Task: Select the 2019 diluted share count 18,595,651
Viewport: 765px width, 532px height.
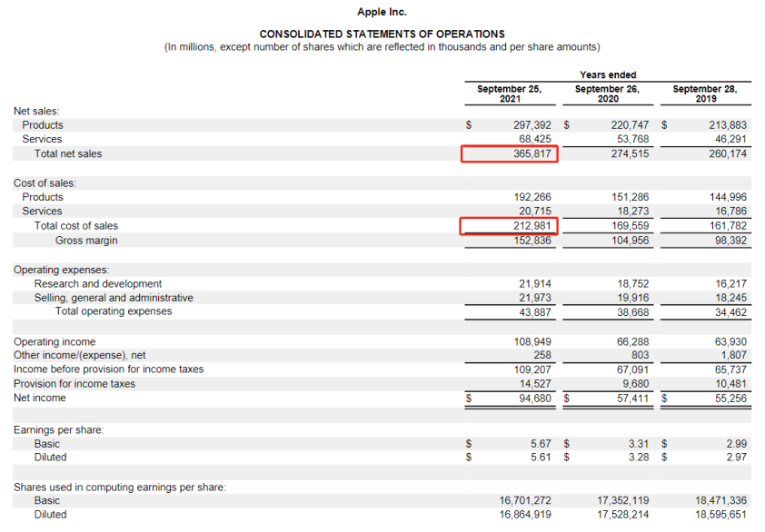Action: [x=720, y=515]
